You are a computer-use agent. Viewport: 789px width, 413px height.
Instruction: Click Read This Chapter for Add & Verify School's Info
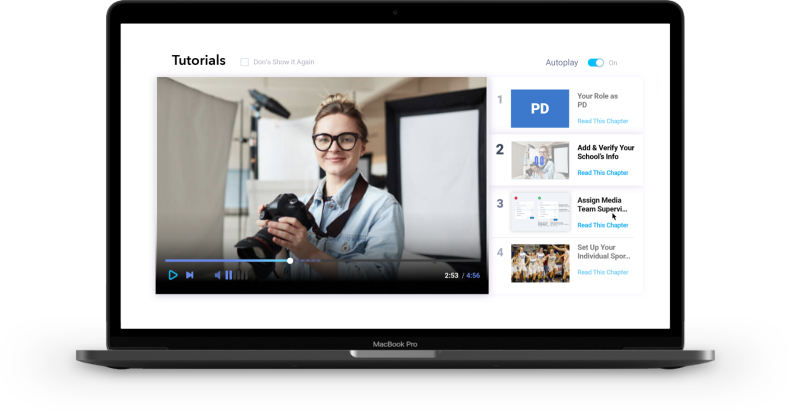pyautogui.click(x=602, y=173)
